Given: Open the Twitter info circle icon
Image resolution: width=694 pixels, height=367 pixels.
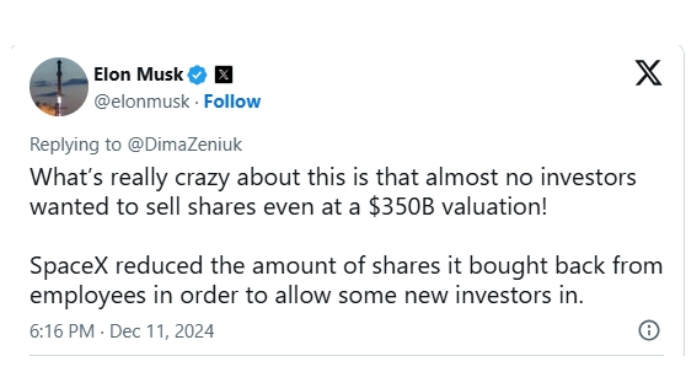Looking at the screenshot, I should tap(649, 330).
